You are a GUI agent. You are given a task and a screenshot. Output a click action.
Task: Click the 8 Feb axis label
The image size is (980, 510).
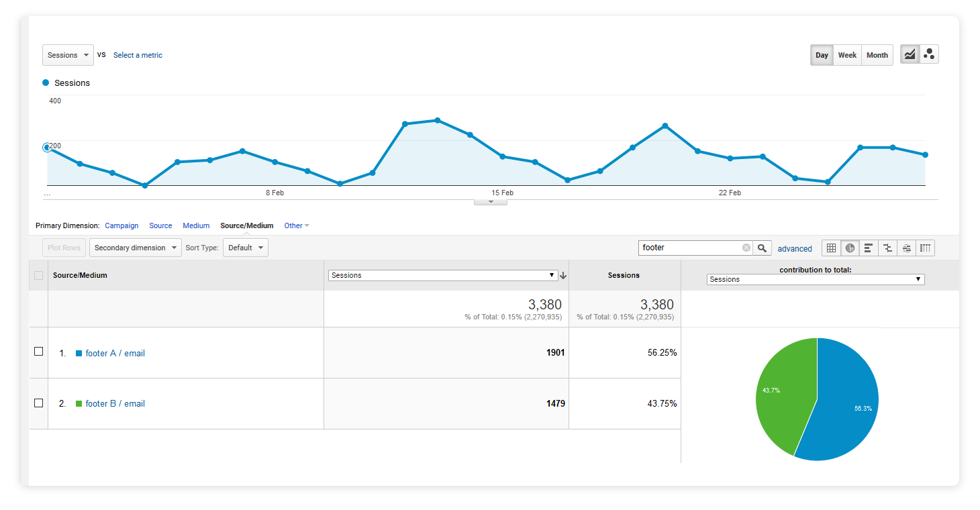275,193
